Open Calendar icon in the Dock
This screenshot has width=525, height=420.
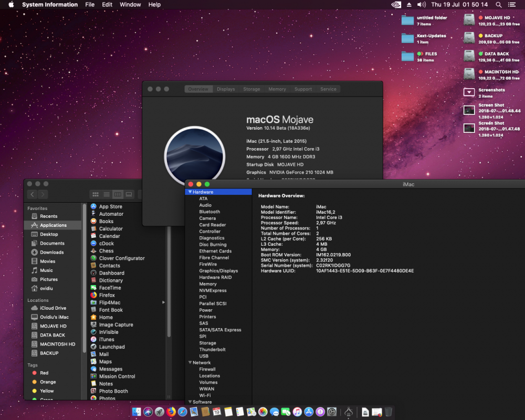217,412
